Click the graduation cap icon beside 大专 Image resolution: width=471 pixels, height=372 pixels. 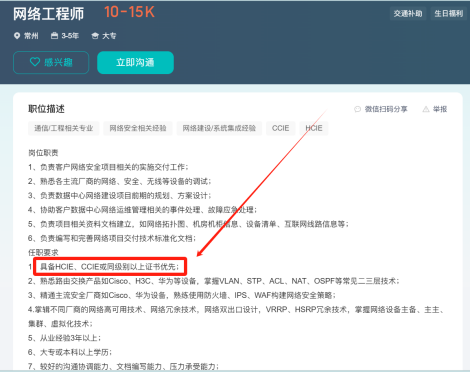click(x=95, y=36)
